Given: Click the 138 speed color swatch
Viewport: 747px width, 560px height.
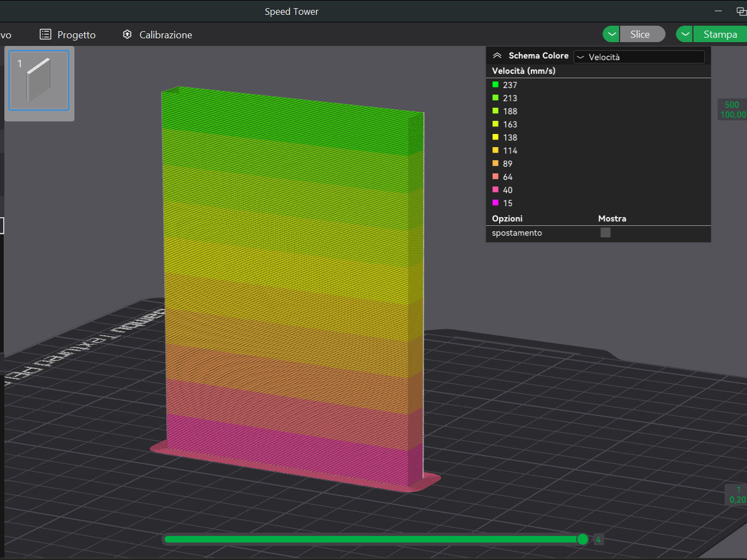Looking at the screenshot, I should (x=495, y=137).
